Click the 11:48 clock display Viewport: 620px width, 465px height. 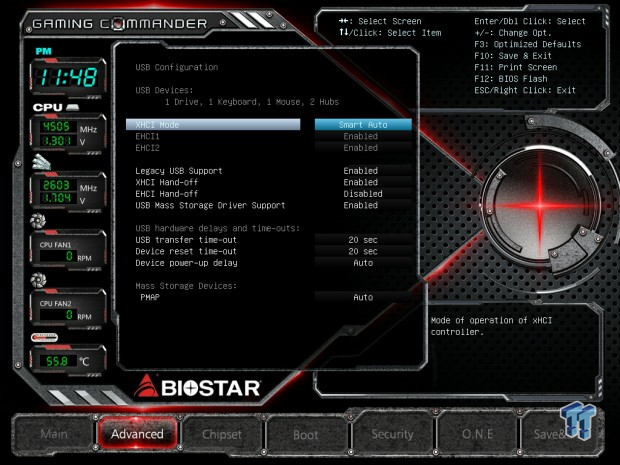(68, 77)
